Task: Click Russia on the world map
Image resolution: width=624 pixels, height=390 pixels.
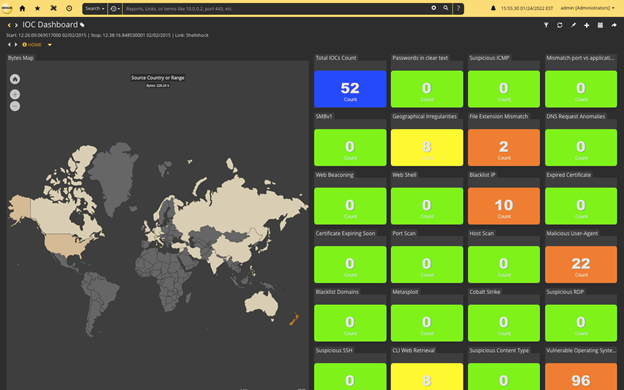Action: coord(239,205)
